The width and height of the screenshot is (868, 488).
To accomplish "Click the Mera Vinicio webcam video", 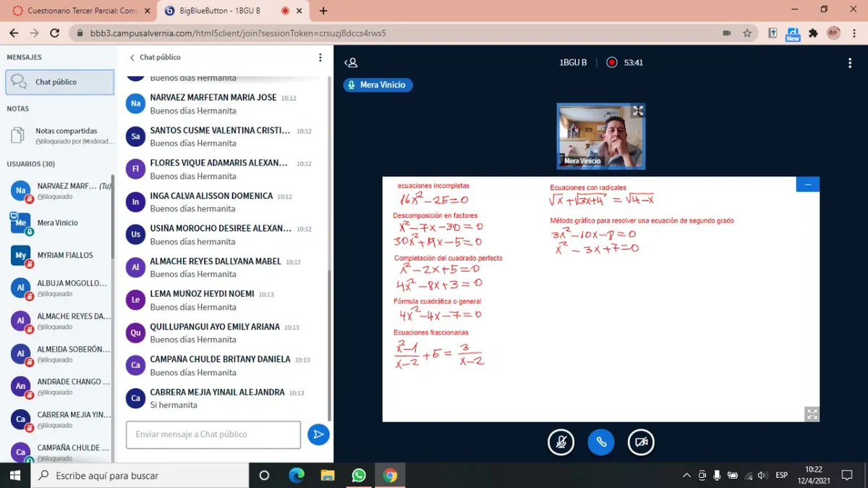I will (600, 136).
